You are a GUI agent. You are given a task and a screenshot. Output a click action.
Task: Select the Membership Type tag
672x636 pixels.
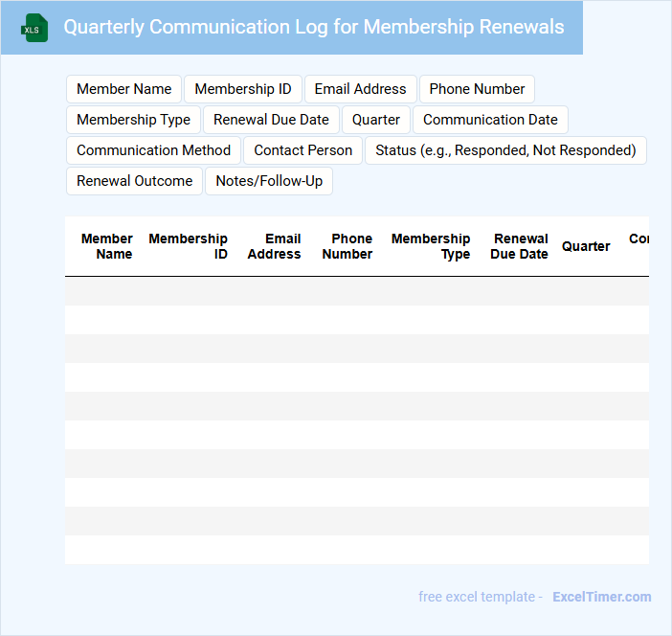133,120
